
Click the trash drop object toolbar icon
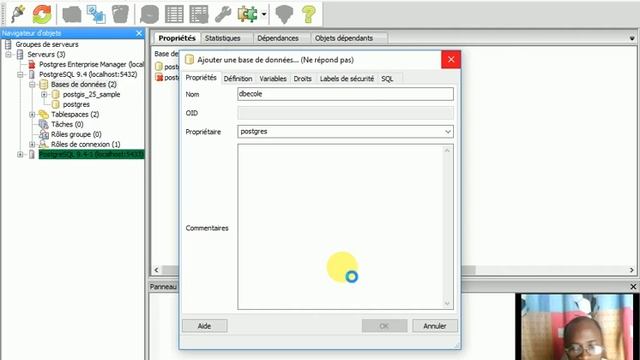[120, 14]
